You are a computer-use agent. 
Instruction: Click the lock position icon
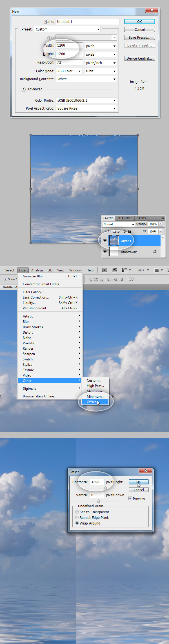click(x=124, y=231)
